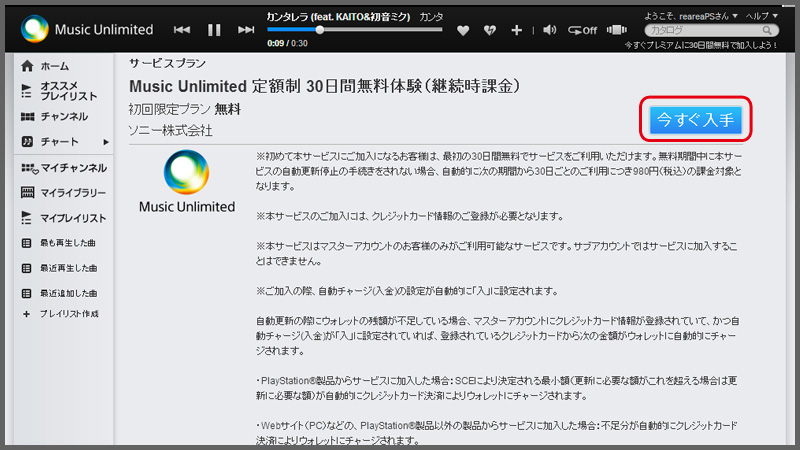This screenshot has height=450, width=800.
Task: Toggle repeat Off setting
Action: [582, 31]
